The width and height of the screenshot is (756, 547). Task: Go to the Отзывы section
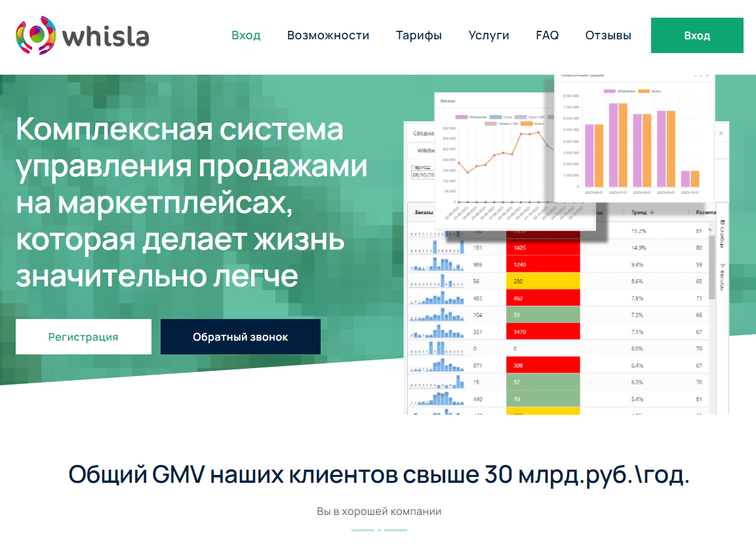pos(608,35)
